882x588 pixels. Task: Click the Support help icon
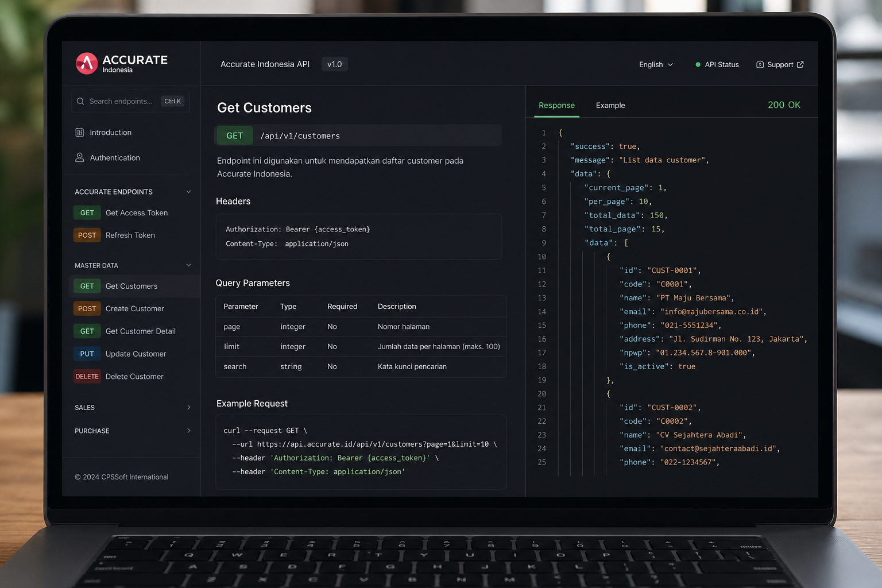point(760,65)
